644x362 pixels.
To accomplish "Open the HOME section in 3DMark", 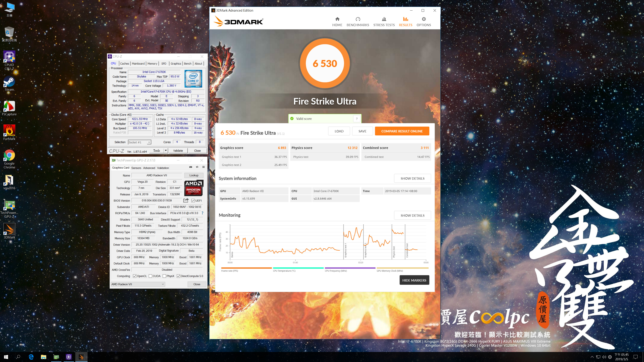I will 337,22.
